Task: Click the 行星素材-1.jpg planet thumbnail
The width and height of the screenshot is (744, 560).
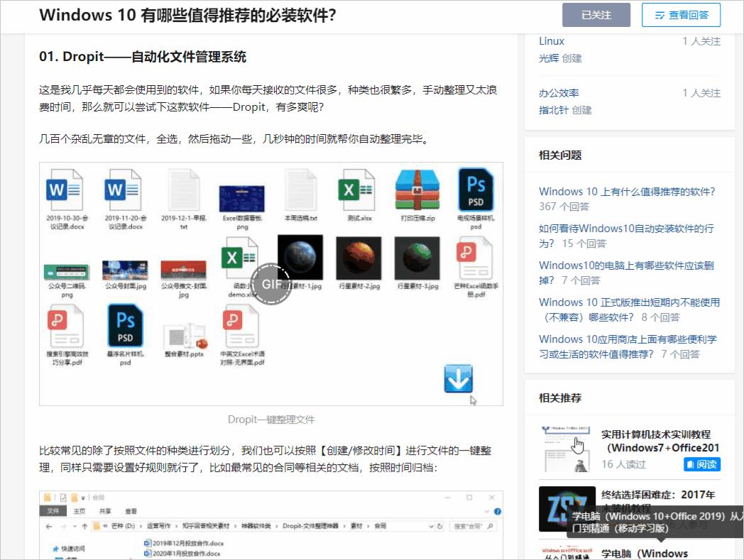Action: click(x=300, y=257)
